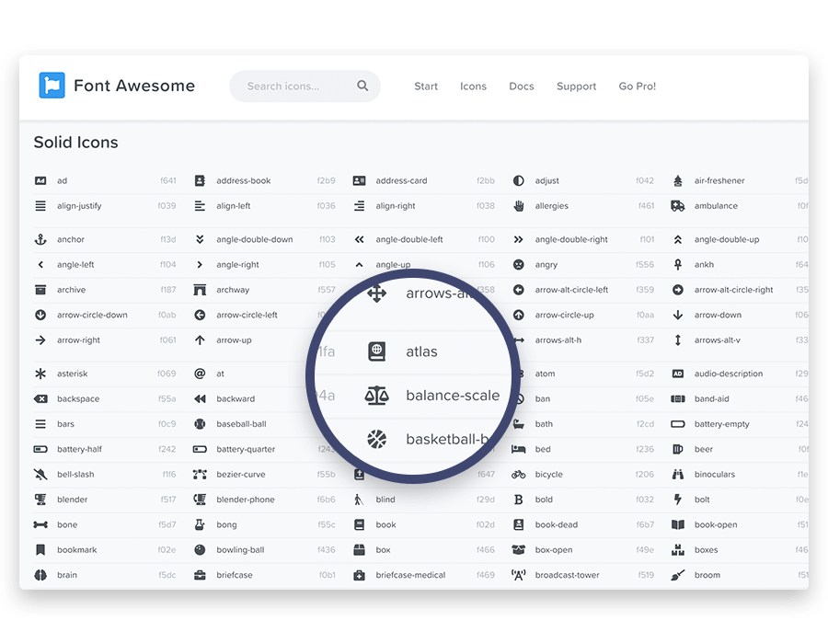
Task: Select the bong icon
Action: (200, 524)
